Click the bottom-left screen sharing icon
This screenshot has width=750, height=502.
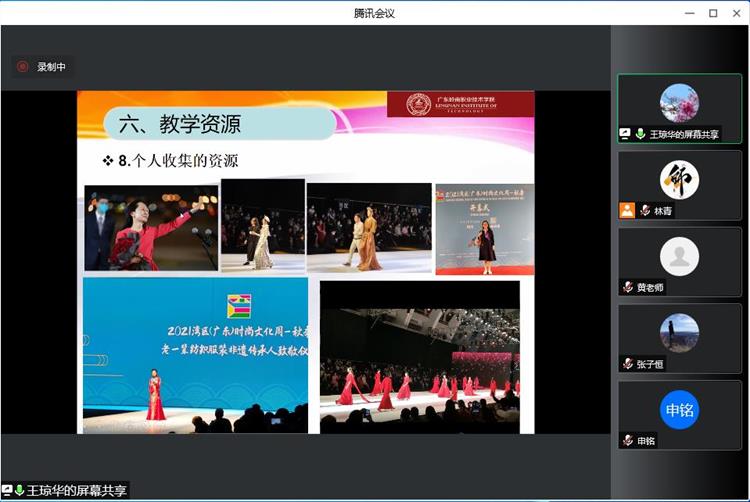click(7, 491)
